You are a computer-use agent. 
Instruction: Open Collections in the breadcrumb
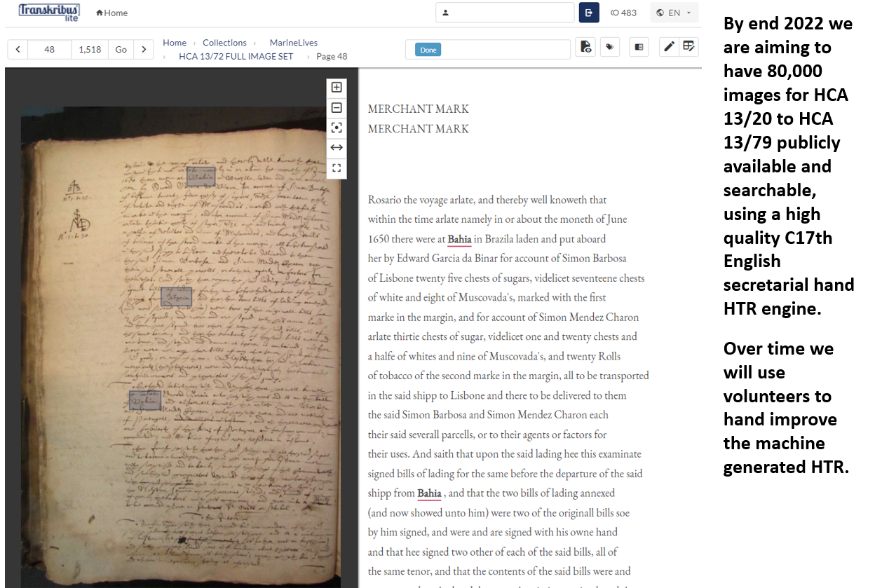pyautogui.click(x=224, y=43)
